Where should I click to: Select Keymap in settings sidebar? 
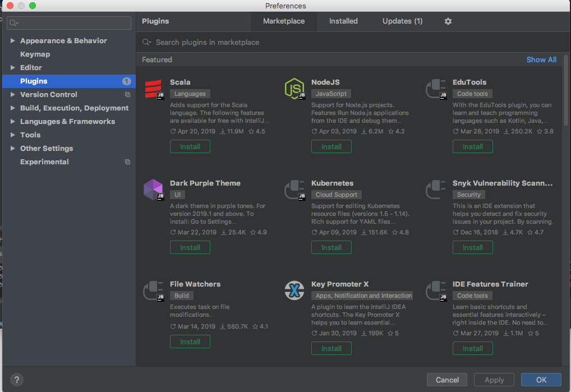pyautogui.click(x=35, y=54)
